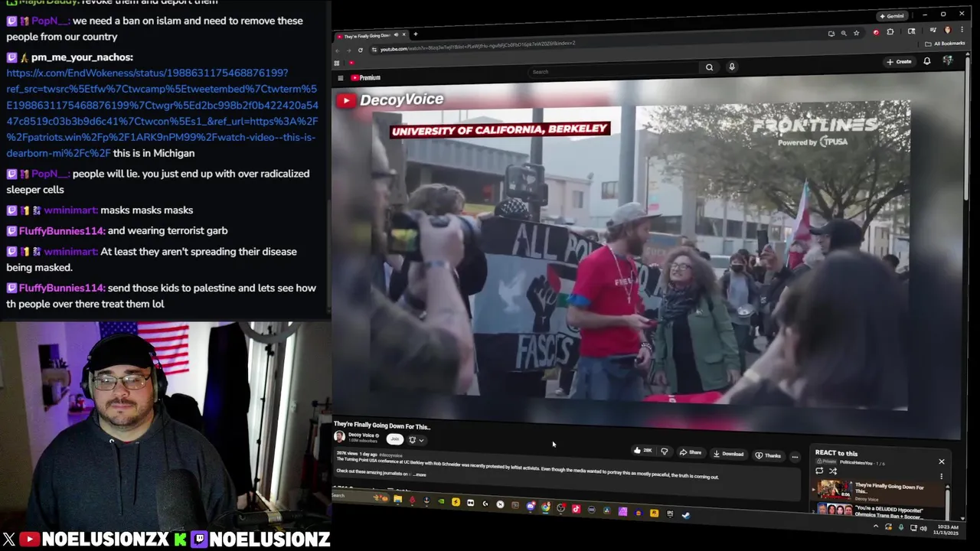Reload the YouTube page
The width and height of the screenshot is (980, 551).
[x=361, y=50]
